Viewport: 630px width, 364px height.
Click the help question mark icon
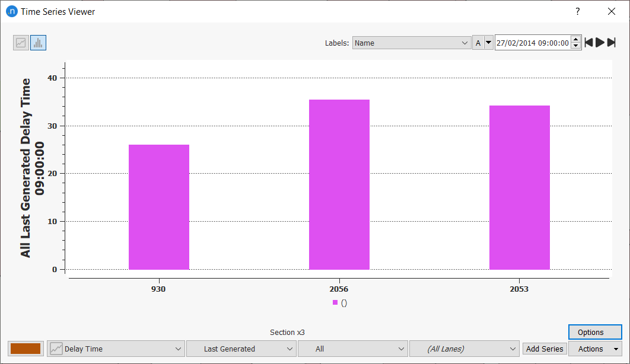pyautogui.click(x=578, y=11)
